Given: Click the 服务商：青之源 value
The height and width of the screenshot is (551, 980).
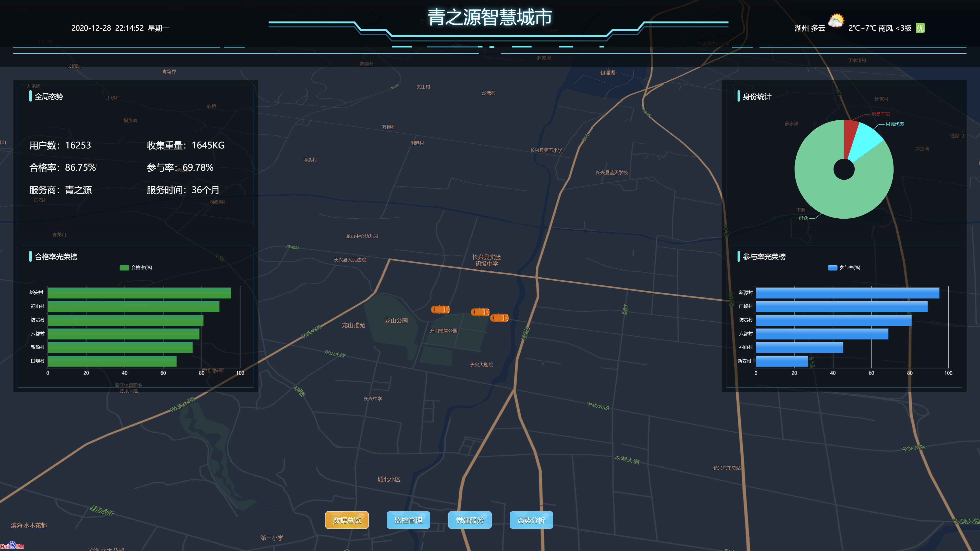Looking at the screenshot, I should pos(60,190).
